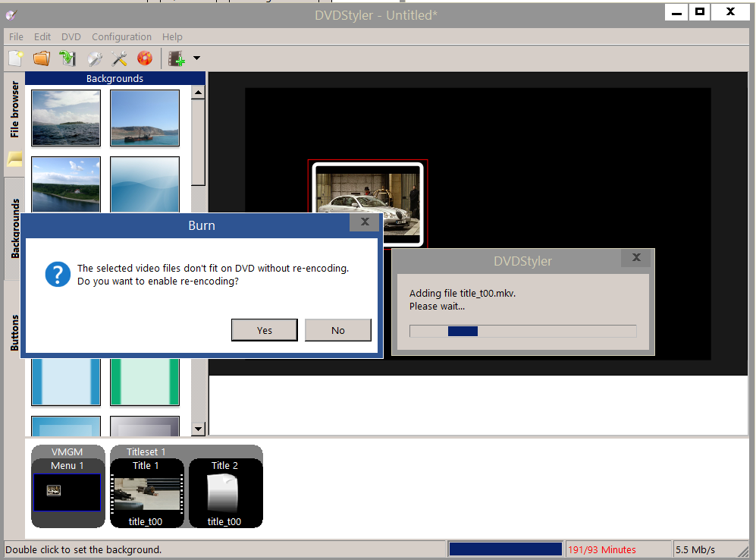
Task: Open the Edit menu
Action: (x=42, y=37)
